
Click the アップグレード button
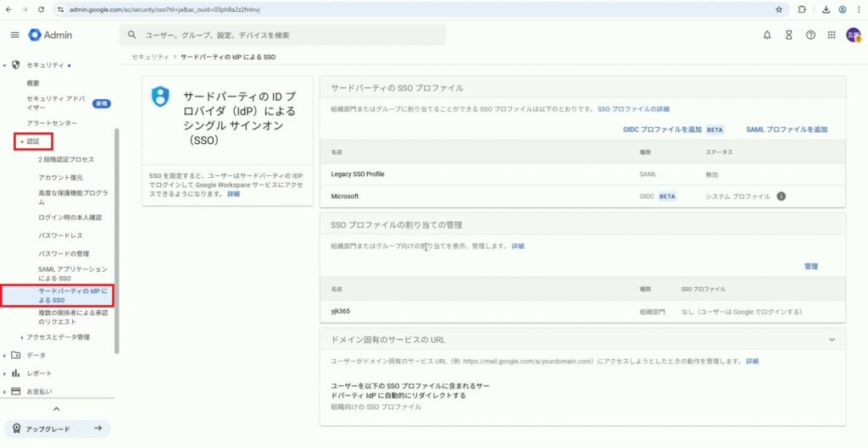(57, 429)
